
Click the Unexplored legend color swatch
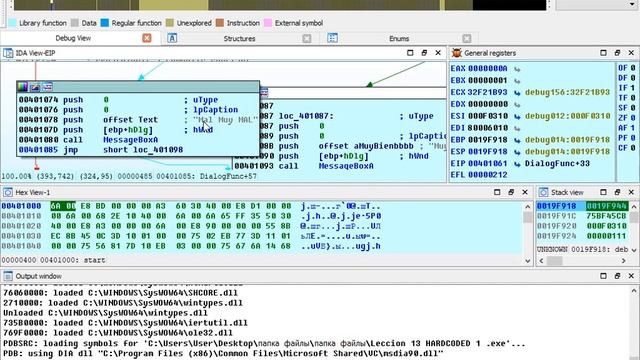pos(170,23)
